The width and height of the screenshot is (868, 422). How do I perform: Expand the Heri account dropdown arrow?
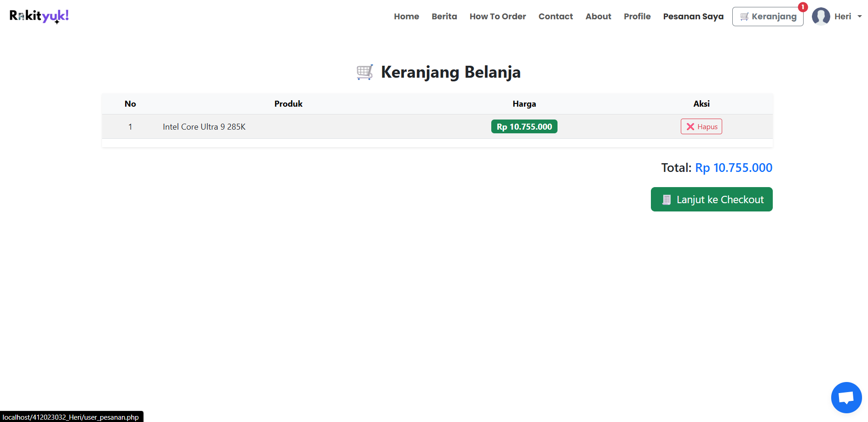click(x=859, y=17)
